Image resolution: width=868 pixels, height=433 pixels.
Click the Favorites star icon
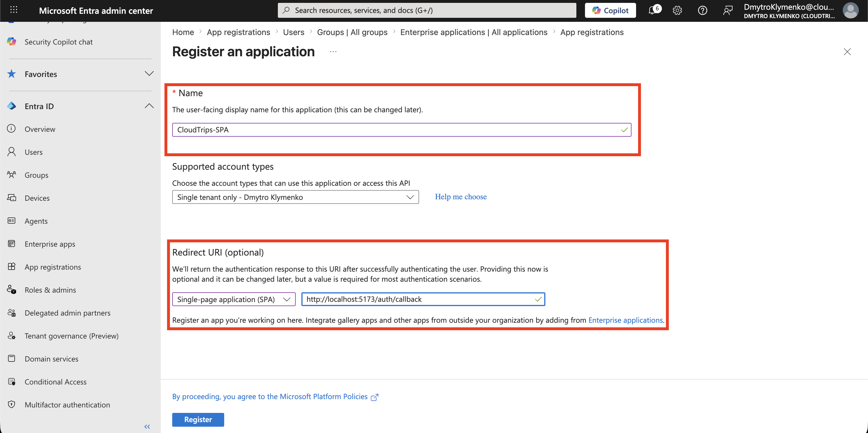pyautogui.click(x=11, y=74)
